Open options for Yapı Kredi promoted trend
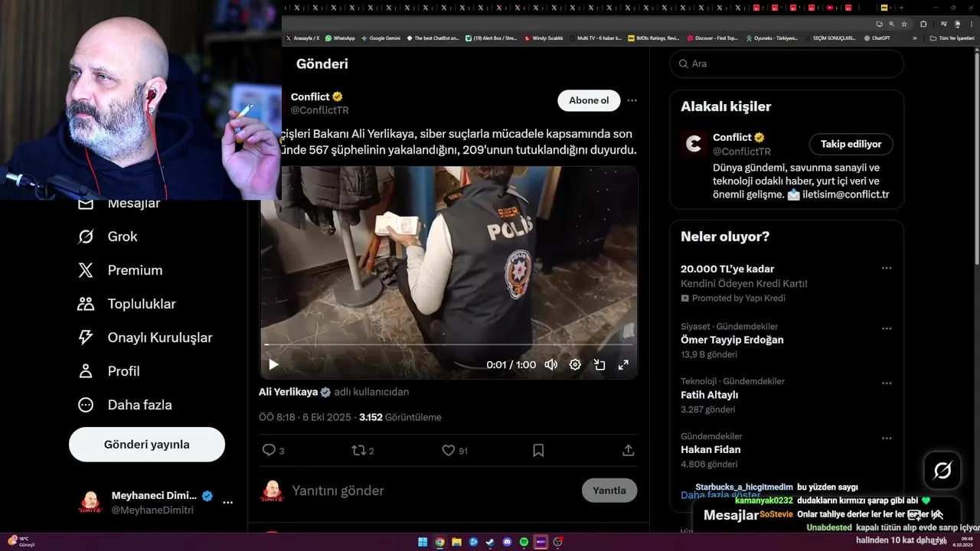 pos(887,268)
